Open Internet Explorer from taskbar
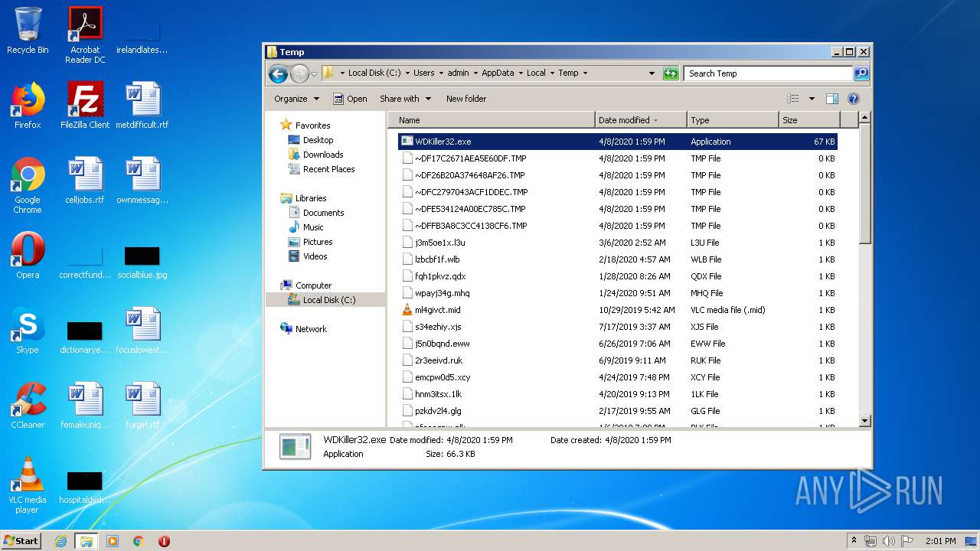Viewport: 980px width, 551px height. point(61,541)
